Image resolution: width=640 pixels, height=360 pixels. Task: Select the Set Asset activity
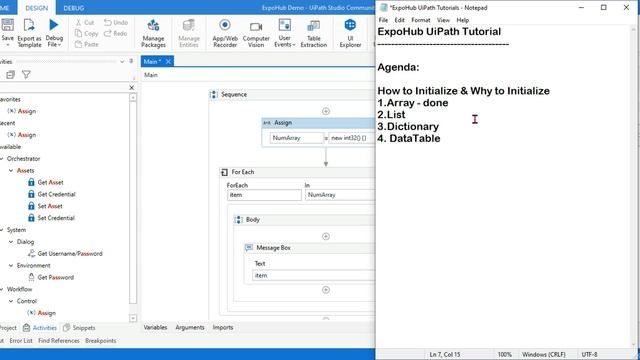[50, 206]
